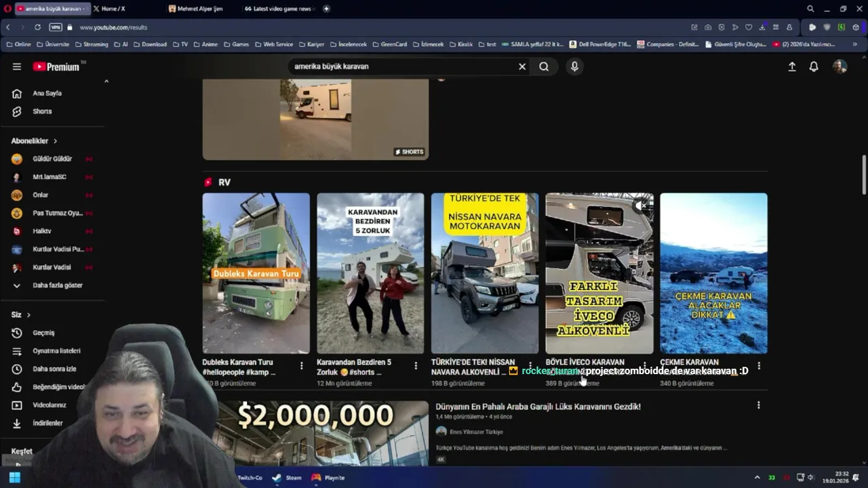Reload the page

[37, 27]
